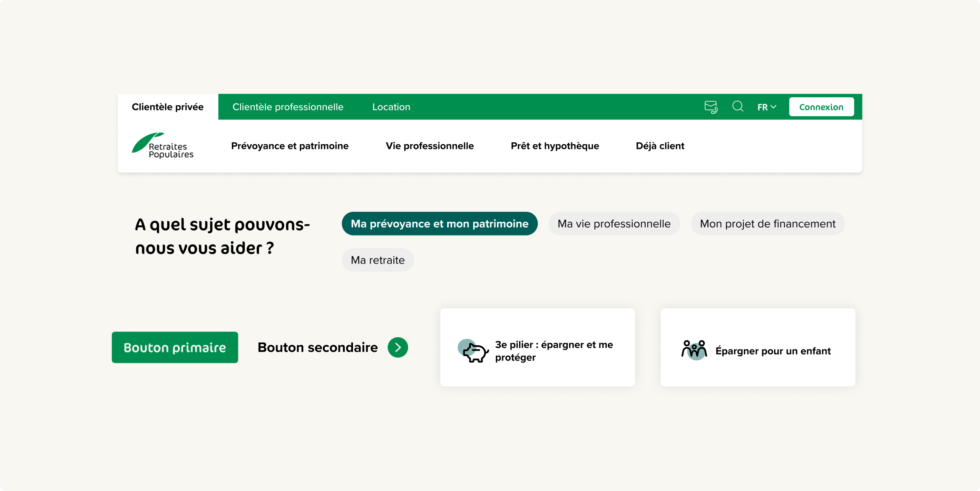Image resolution: width=980 pixels, height=491 pixels.
Task: Click the Bouton secondaire label
Action: click(x=318, y=347)
